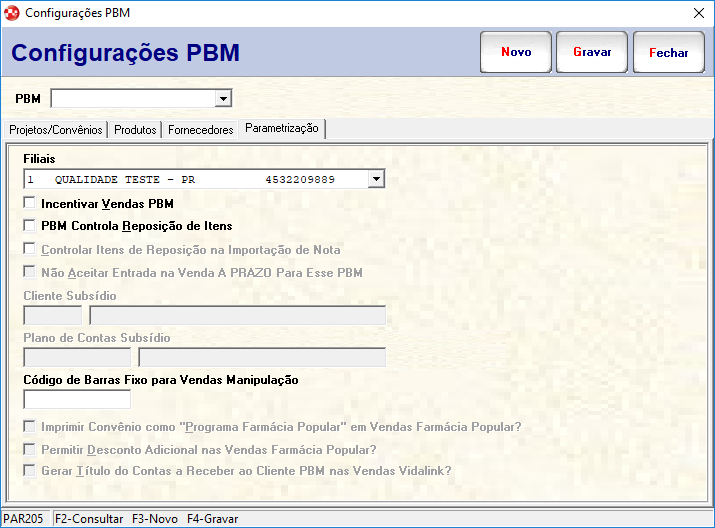715x528 pixels.
Task: Enable Incentivar Vendas PBM checkbox
Action: pyautogui.click(x=30, y=203)
